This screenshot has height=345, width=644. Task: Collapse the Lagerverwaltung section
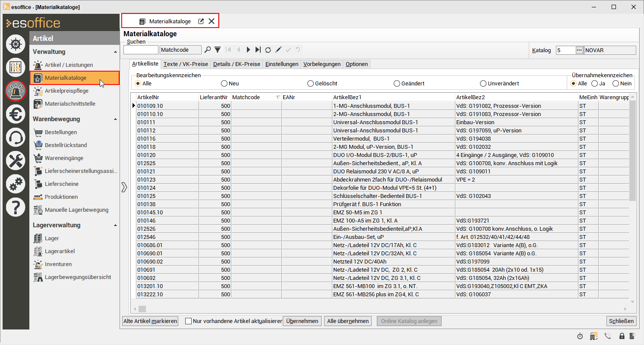pyautogui.click(x=115, y=225)
